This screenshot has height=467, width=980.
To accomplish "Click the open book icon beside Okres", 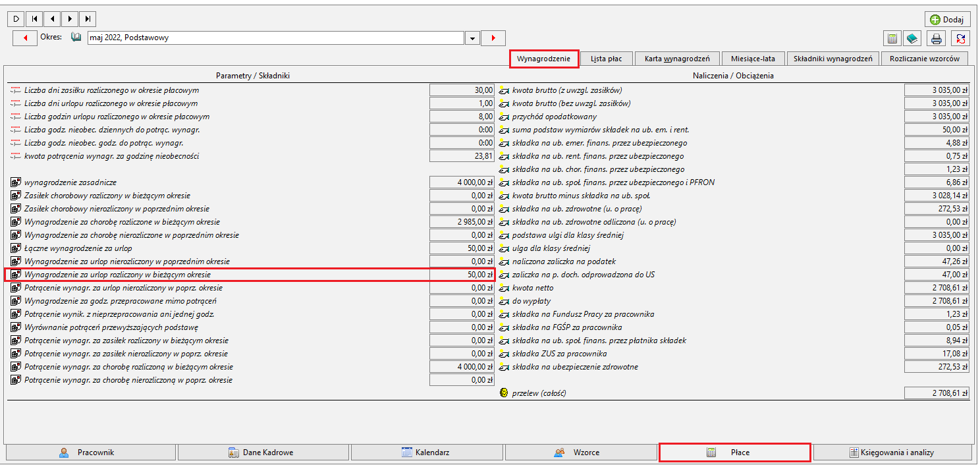I will (76, 38).
